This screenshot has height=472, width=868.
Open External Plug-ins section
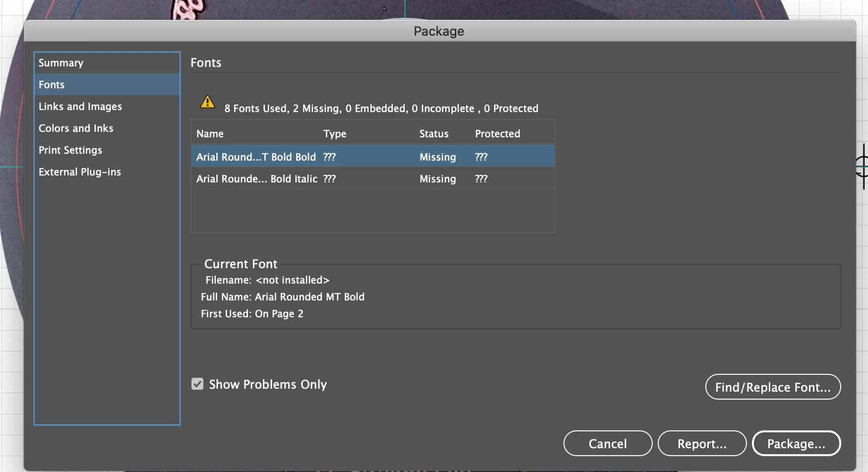(107, 172)
